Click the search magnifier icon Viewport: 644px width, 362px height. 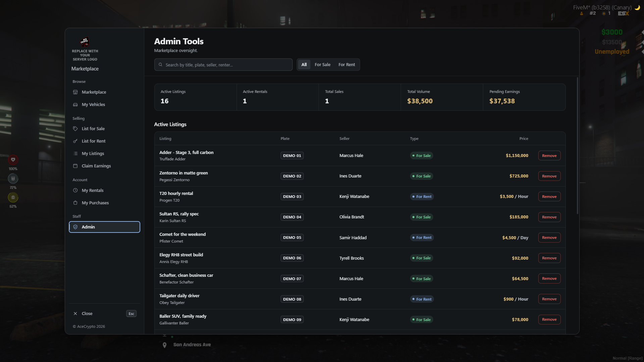tap(160, 64)
